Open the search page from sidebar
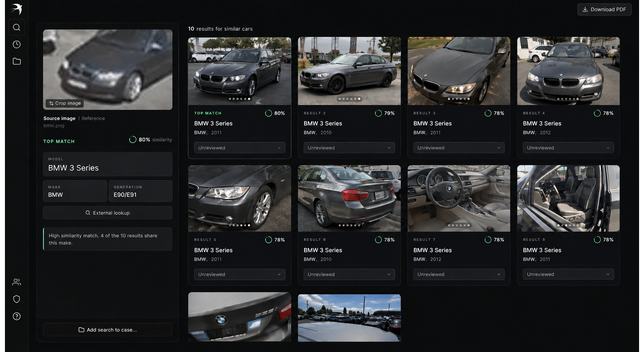This screenshot has width=644, height=352. 17,27
